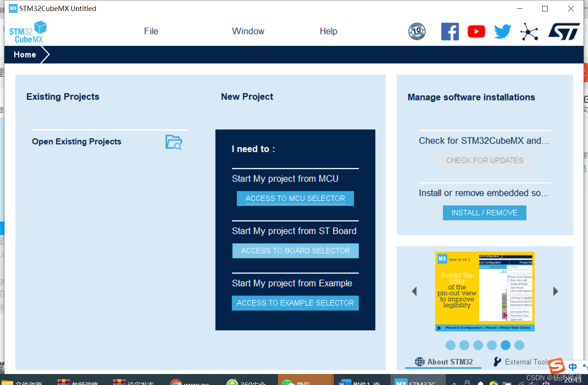Image resolution: width=588 pixels, height=385 pixels.
Task: Click CHECK FOR UPDATES button
Action: pos(485,161)
